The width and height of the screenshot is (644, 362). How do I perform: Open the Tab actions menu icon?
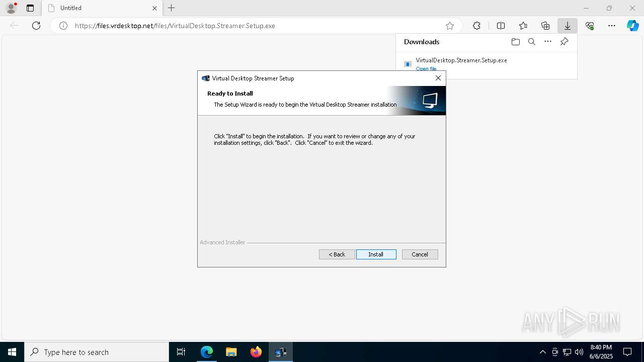click(30, 8)
